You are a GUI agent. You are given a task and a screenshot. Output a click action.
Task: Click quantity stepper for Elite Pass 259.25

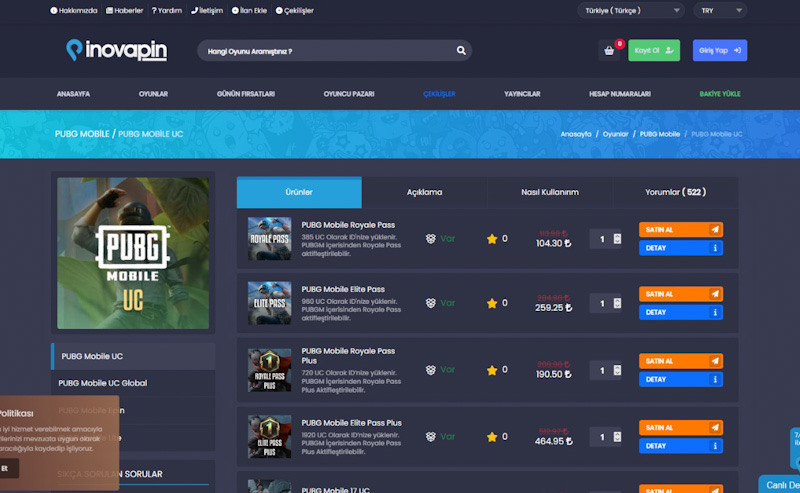[617, 303]
